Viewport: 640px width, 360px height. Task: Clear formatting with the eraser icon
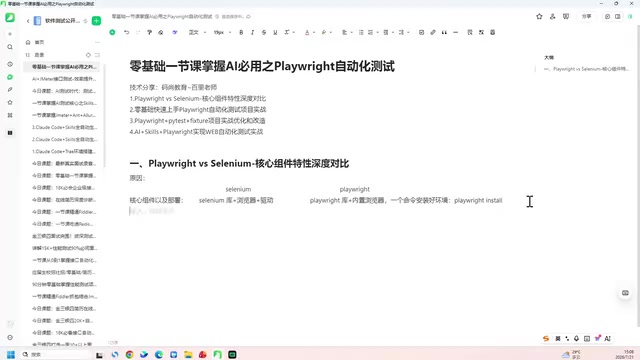pos(161,32)
